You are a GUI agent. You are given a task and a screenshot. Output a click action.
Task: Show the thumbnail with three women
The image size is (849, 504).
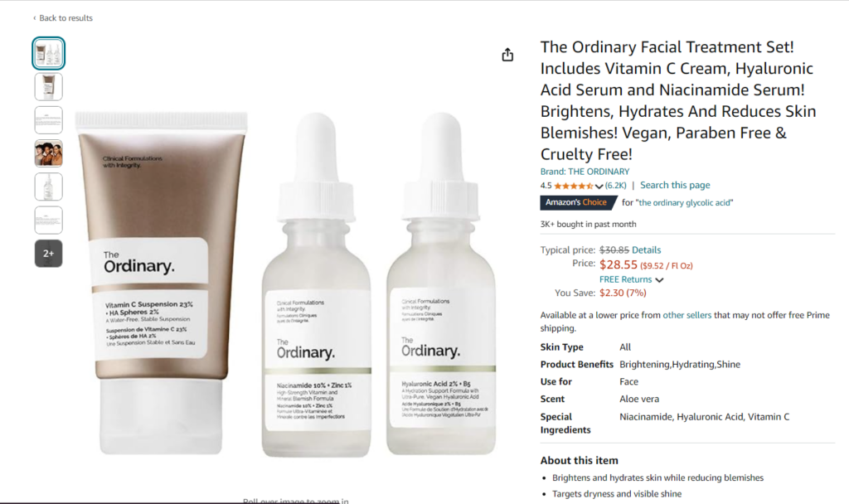(49, 153)
